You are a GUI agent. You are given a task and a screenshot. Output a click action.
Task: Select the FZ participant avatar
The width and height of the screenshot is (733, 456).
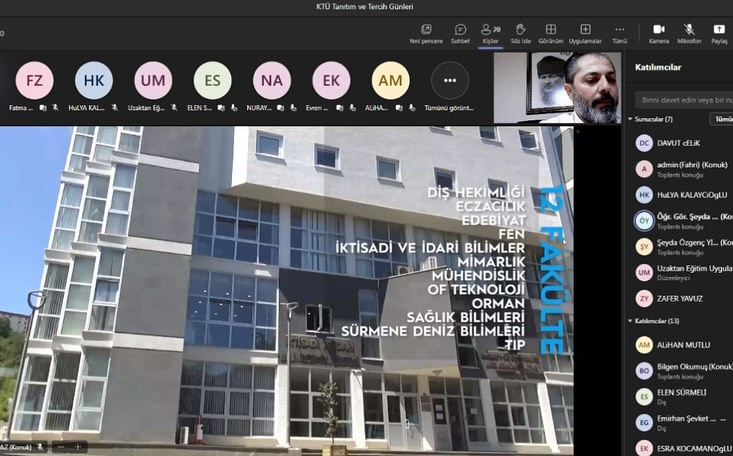tap(34, 81)
